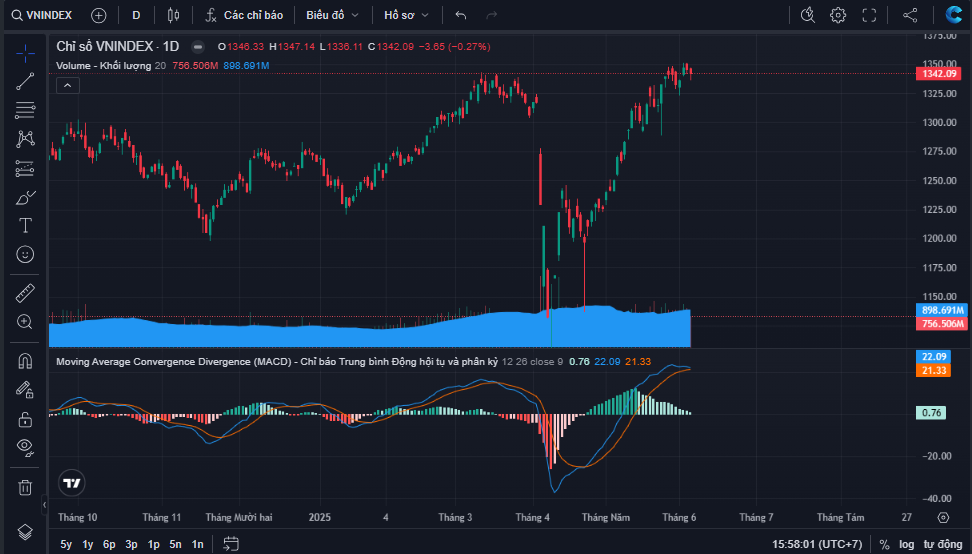Enter fullscreen mode
972x554 pixels.
point(869,15)
